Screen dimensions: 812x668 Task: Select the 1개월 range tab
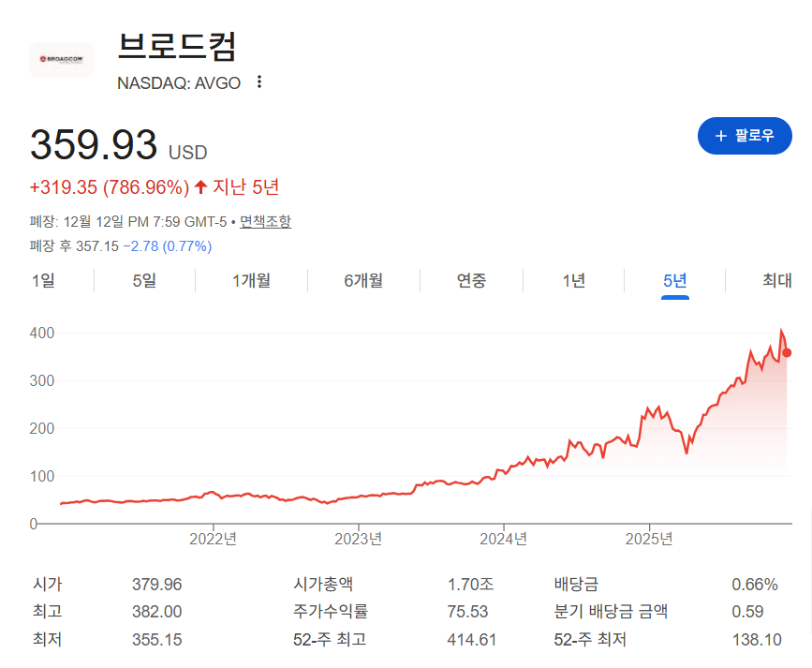click(251, 280)
